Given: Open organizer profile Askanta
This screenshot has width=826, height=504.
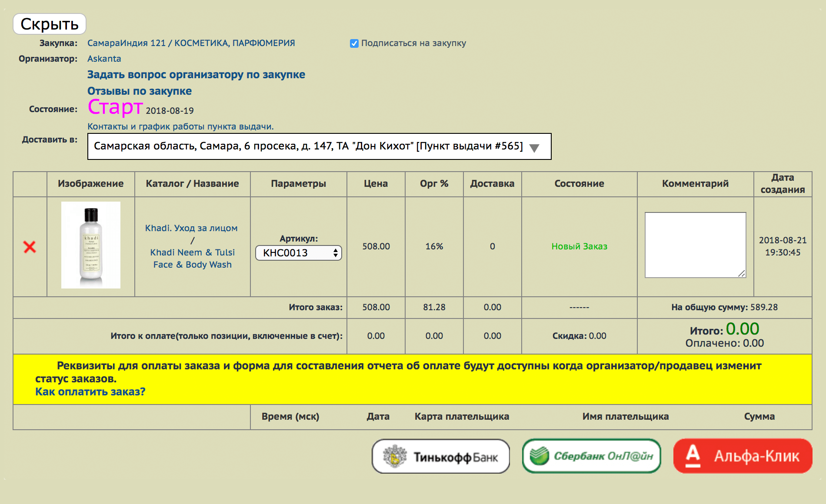Looking at the screenshot, I should [x=104, y=59].
